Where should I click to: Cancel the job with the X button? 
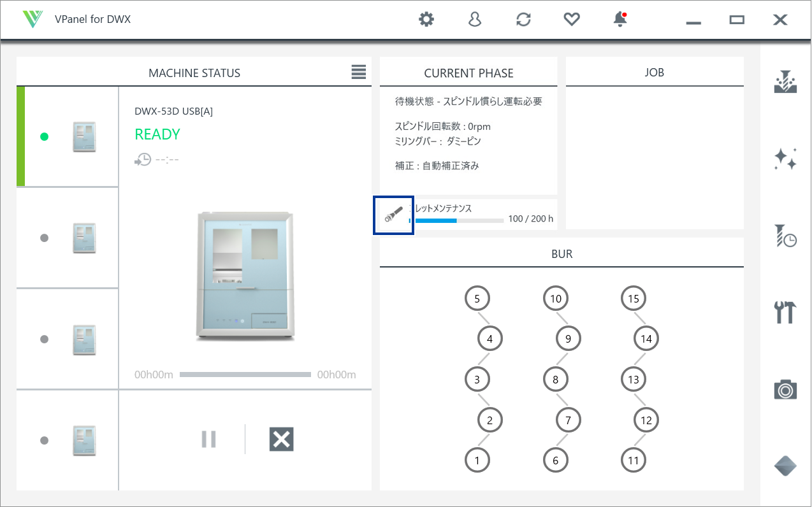[281, 439]
